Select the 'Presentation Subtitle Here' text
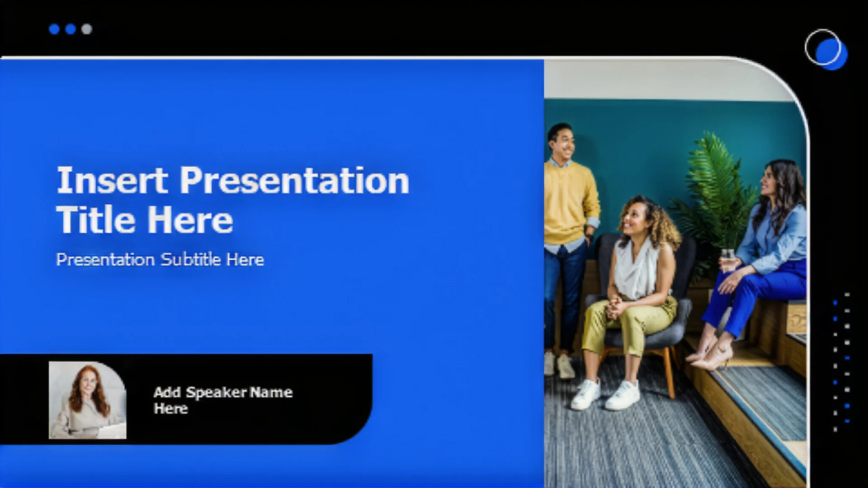 click(x=160, y=260)
